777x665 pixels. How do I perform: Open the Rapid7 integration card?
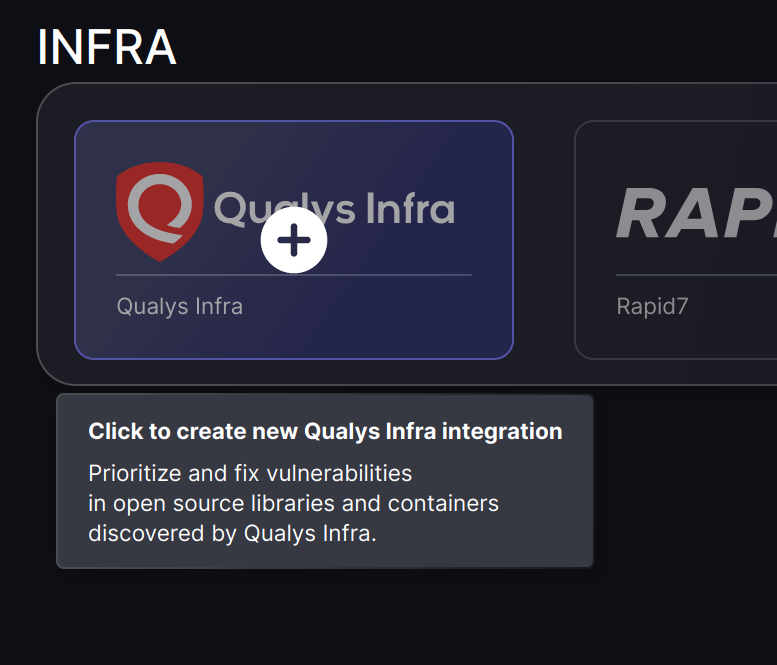tap(675, 240)
